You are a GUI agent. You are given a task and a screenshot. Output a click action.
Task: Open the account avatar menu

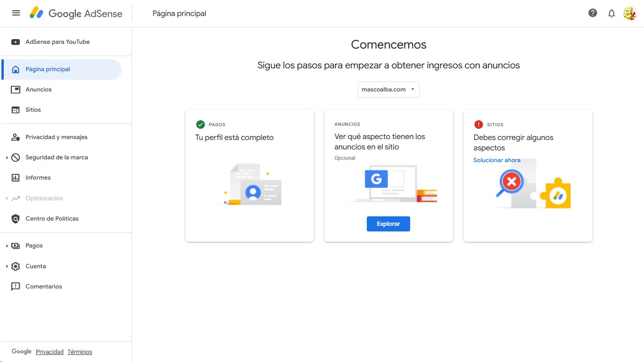pyautogui.click(x=630, y=13)
